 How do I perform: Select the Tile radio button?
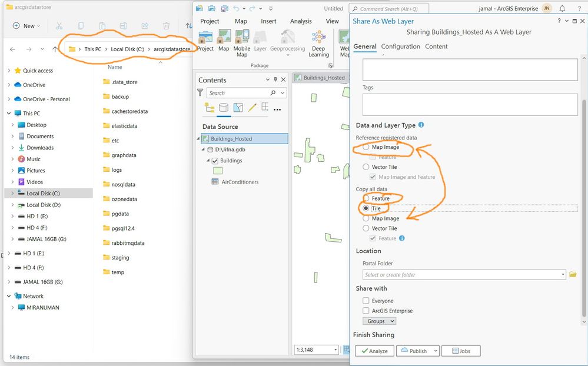tap(366, 208)
